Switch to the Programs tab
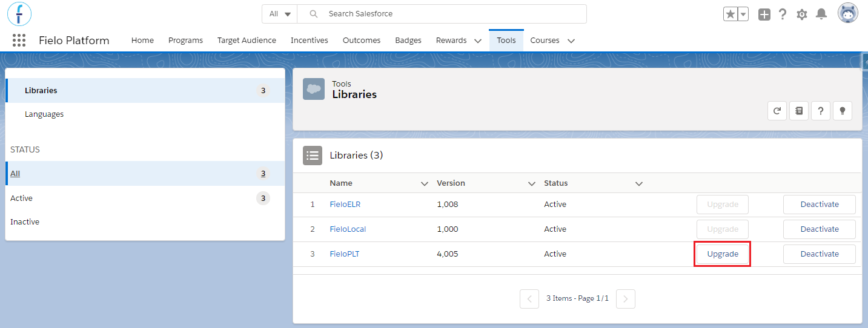This screenshot has width=868, height=328. point(185,41)
